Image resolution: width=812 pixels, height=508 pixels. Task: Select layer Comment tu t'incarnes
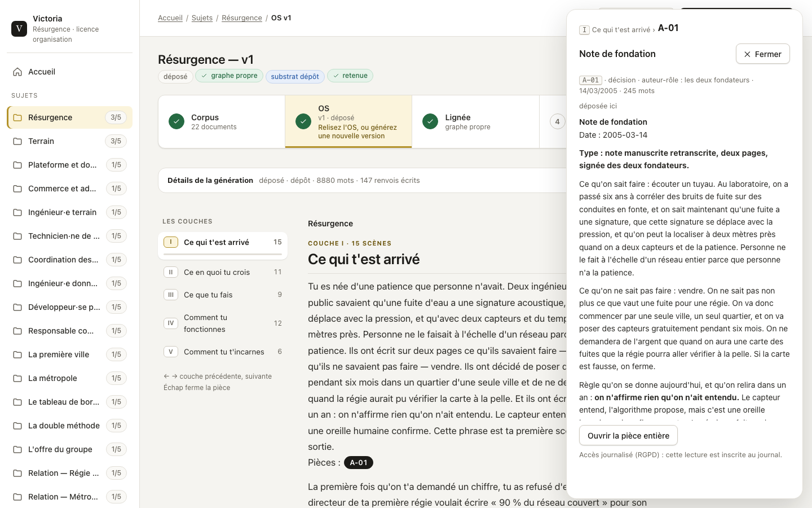click(x=223, y=352)
